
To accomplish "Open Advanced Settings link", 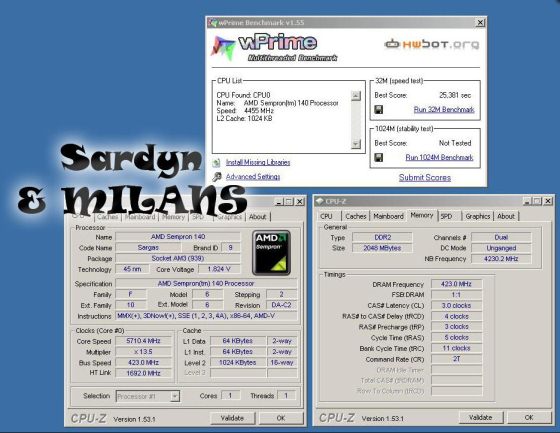I will pos(253,177).
